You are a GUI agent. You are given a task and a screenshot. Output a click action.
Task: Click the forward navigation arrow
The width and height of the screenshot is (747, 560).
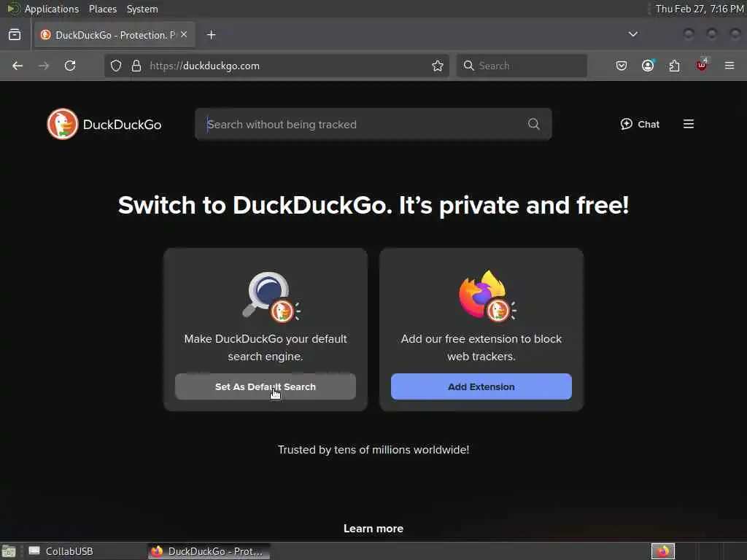point(44,66)
